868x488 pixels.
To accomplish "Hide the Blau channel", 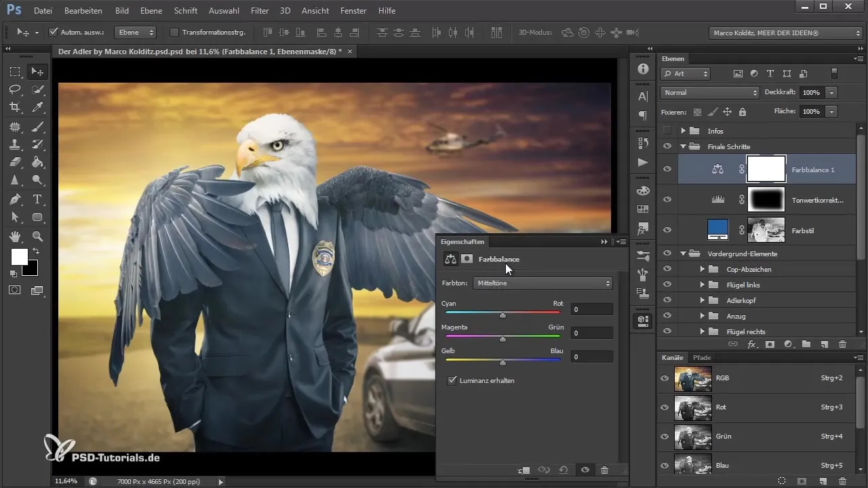I will pyautogui.click(x=665, y=465).
